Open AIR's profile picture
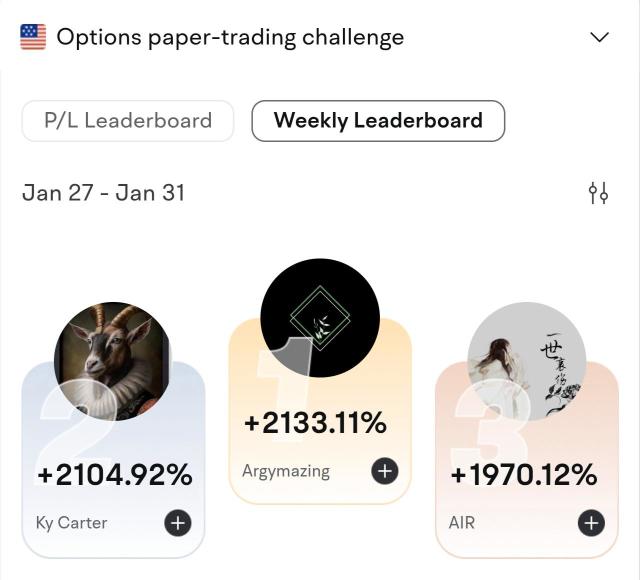Viewport: 640px width, 580px height. [x=527, y=361]
